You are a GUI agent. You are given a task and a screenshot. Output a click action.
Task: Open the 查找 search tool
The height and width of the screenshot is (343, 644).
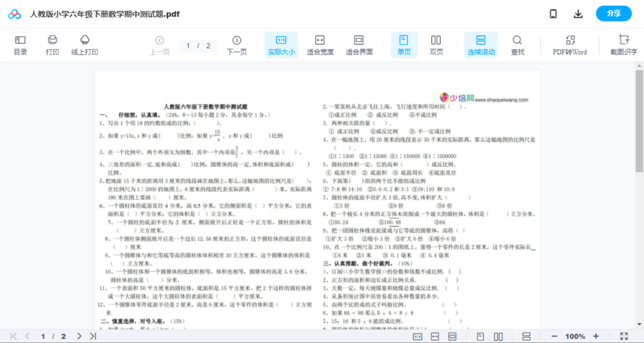coord(517,45)
